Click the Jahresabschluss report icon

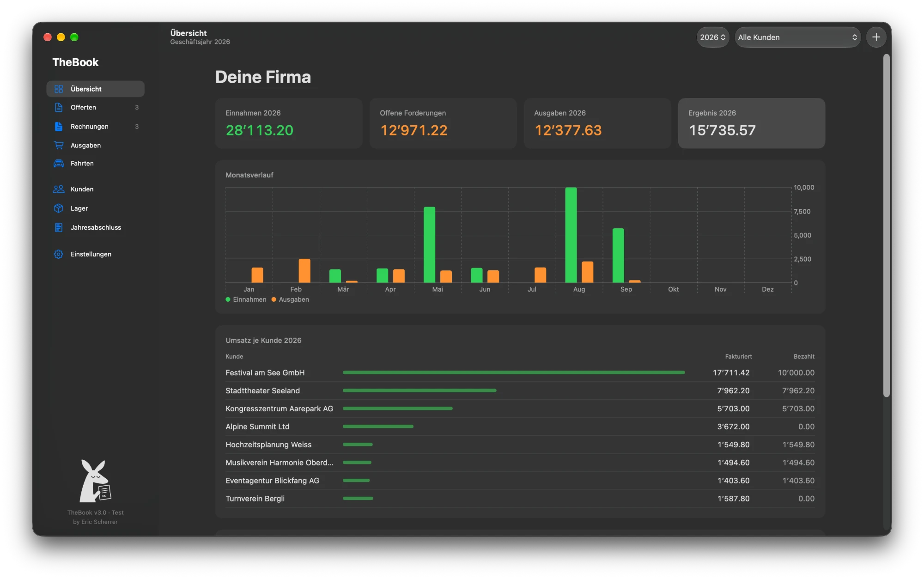point(59,227)
